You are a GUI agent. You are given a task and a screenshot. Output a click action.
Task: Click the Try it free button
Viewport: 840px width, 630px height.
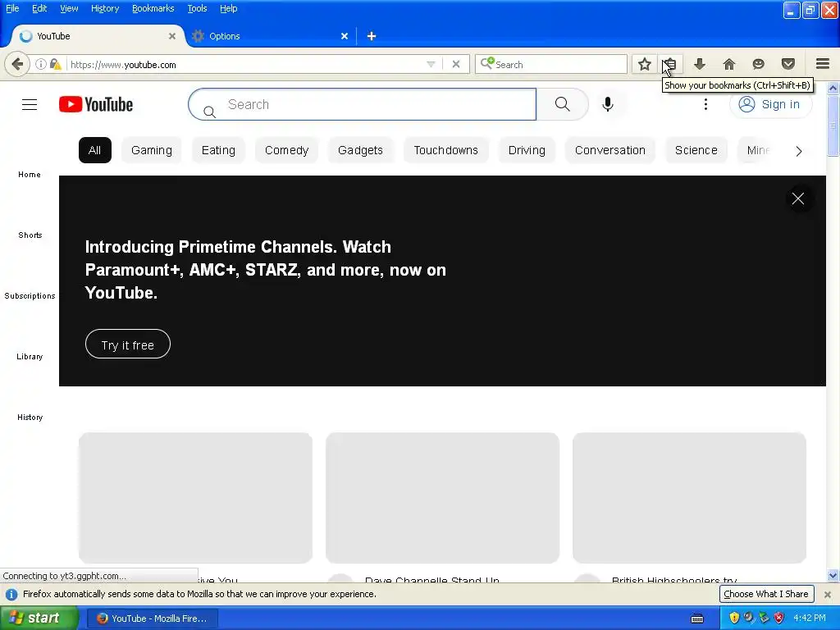(127, 345)
